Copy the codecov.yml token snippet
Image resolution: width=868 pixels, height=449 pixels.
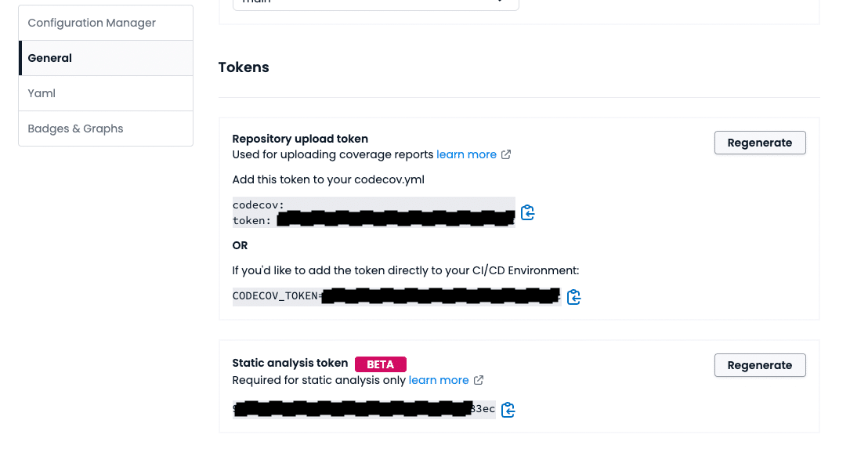tap(527, 212)
